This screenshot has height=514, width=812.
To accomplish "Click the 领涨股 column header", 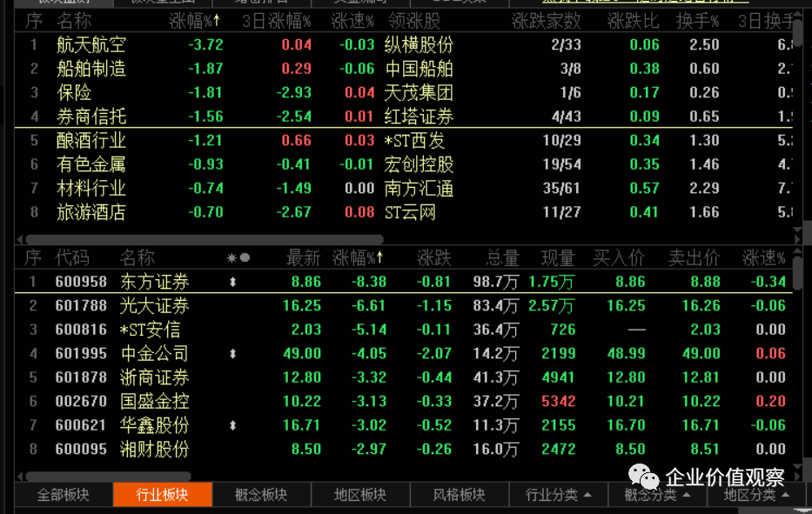I will pos(414,21).
